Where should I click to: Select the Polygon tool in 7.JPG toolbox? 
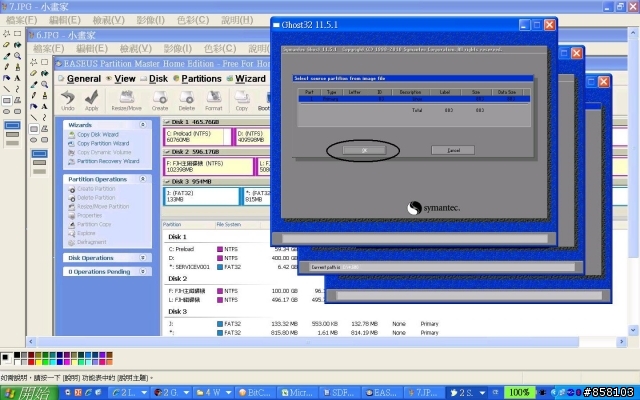[18, 100]
